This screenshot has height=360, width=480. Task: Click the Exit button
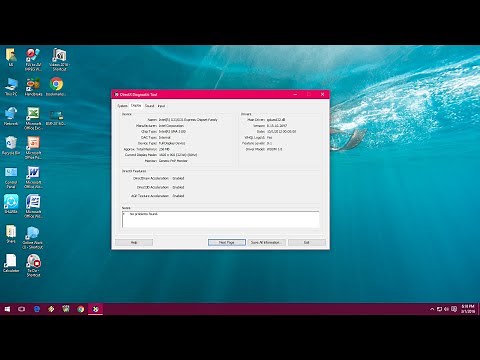tap(307, 242)
